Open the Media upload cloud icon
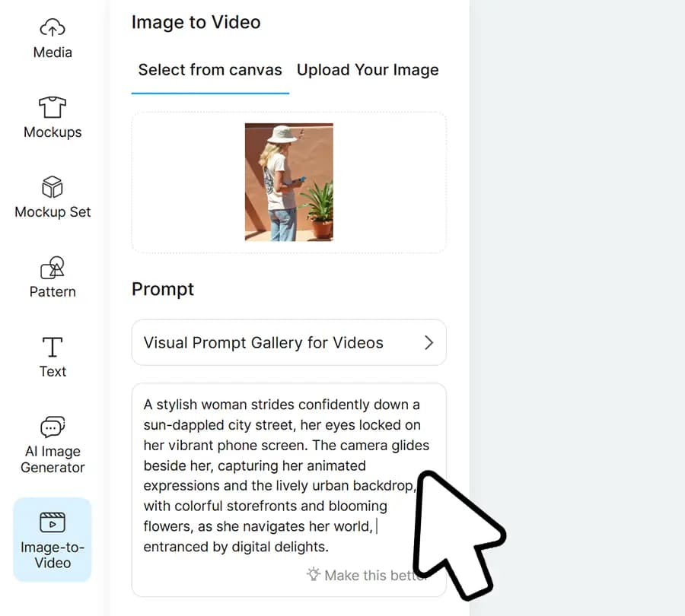 (x=53, y=28)
